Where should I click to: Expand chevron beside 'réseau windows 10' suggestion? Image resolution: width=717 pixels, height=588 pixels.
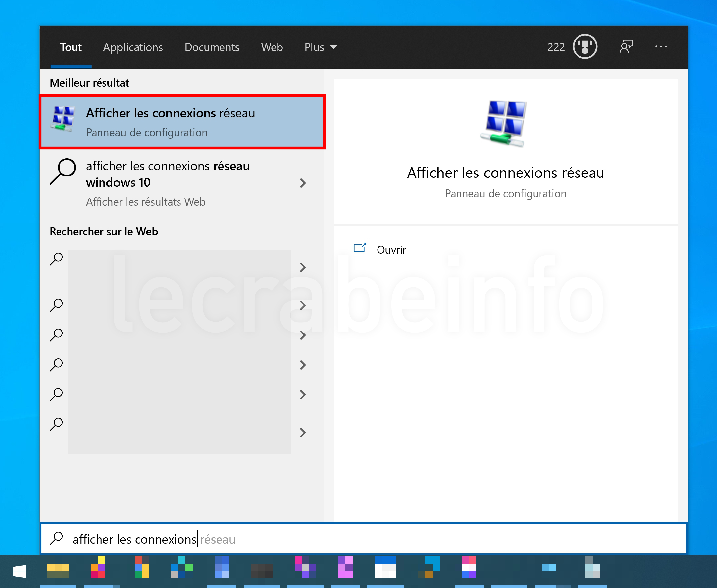pyautogui.click(x=303, y=183)
